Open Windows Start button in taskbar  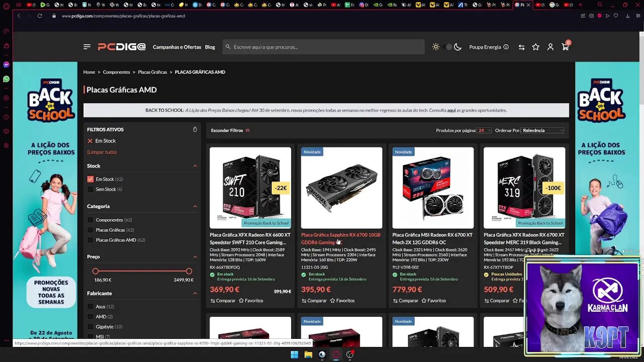(x=294, y=354)
